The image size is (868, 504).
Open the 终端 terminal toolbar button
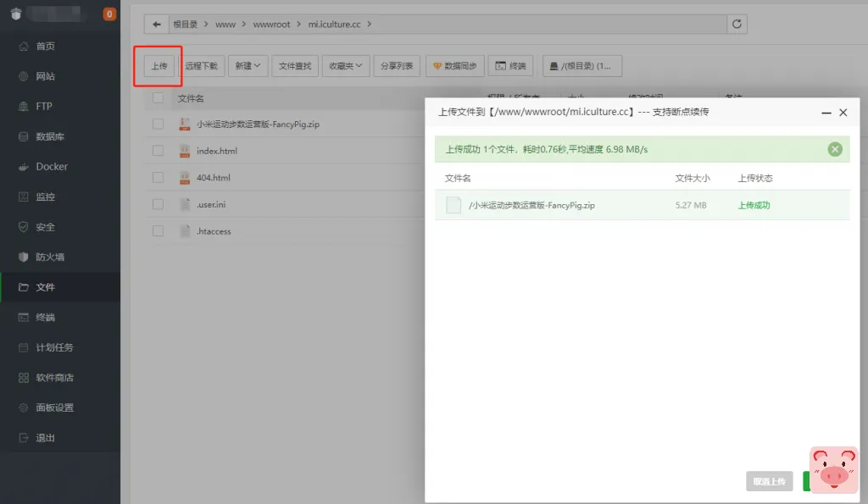[x=510, y=66]
